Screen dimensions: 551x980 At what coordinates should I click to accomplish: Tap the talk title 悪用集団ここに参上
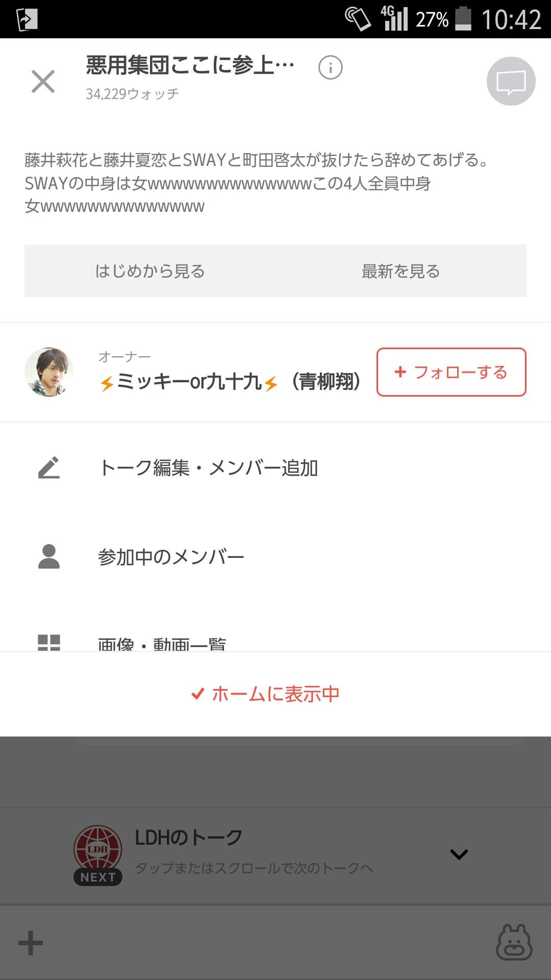[190, 65]
